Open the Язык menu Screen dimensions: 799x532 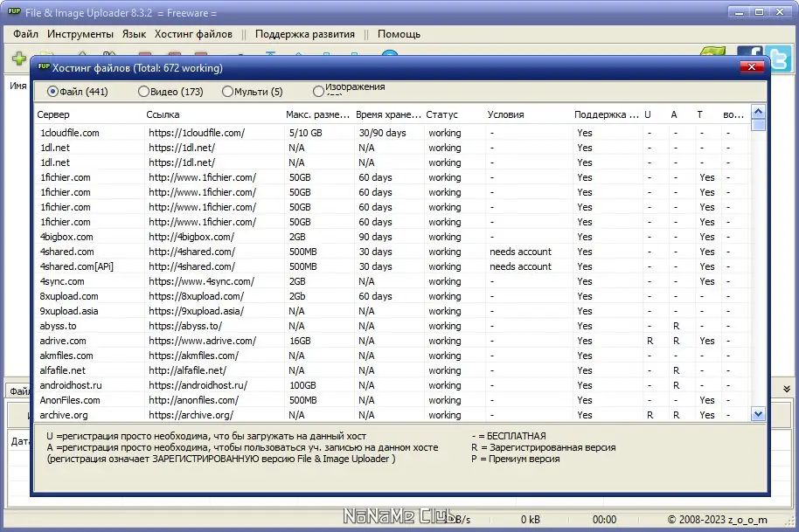[134, 34]
